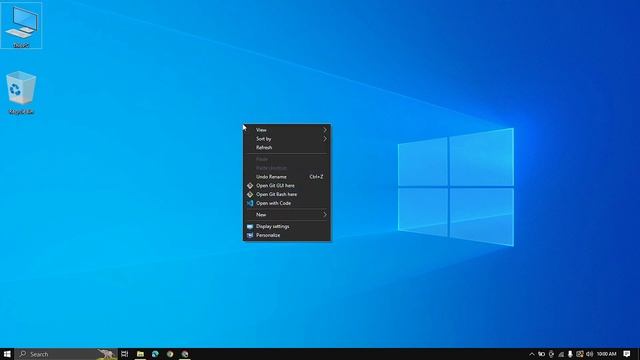
Task: Expand the New submenu
Action: coord(287,215)
